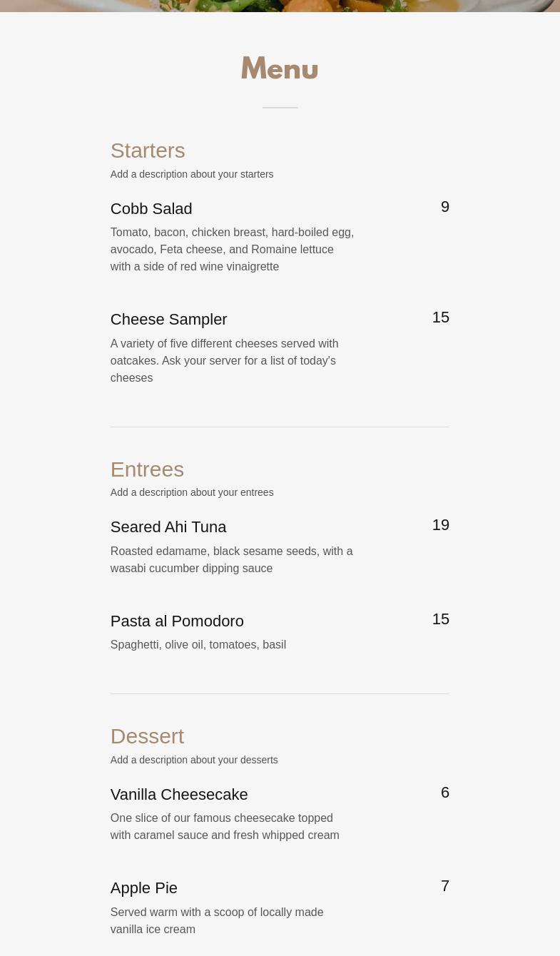
Task: Select the Cobb Salad ingredients description
Action: 232,249
